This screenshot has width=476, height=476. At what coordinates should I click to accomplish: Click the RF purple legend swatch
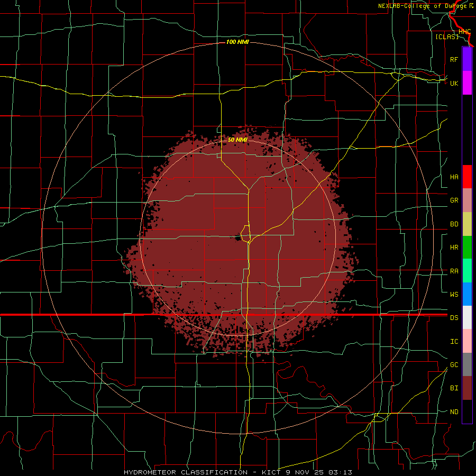click(x=467, y=59)
